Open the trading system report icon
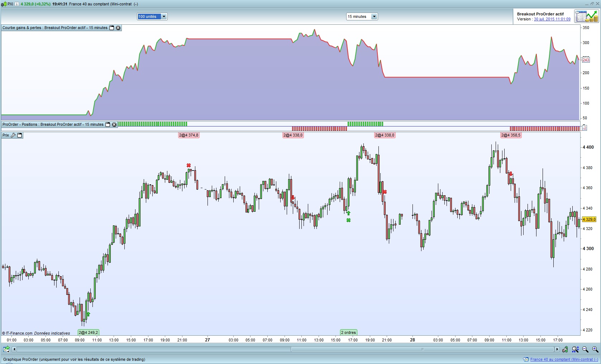Screen dimensions: 601x364 [x=586, y=16]
